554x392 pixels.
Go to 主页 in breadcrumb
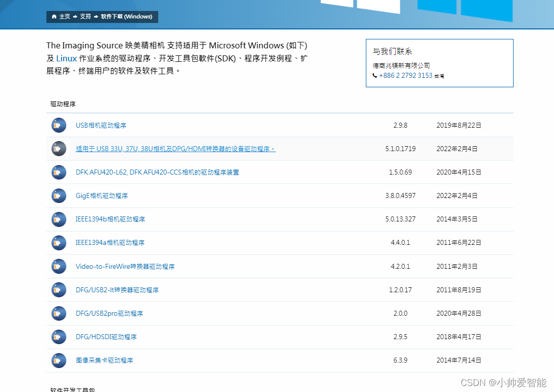pyautogui.click(x=65, y=16)
